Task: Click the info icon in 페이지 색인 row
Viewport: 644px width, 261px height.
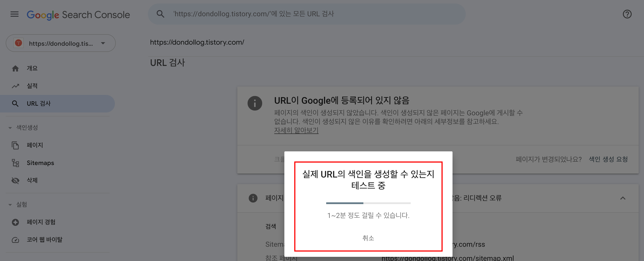Action: click(253, 198)
